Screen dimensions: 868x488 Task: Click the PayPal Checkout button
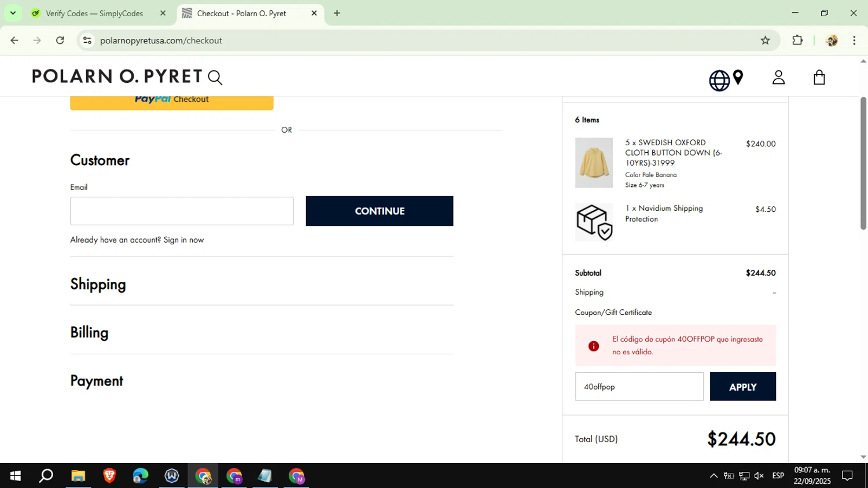pyautogui.click(x=172, y=102)
